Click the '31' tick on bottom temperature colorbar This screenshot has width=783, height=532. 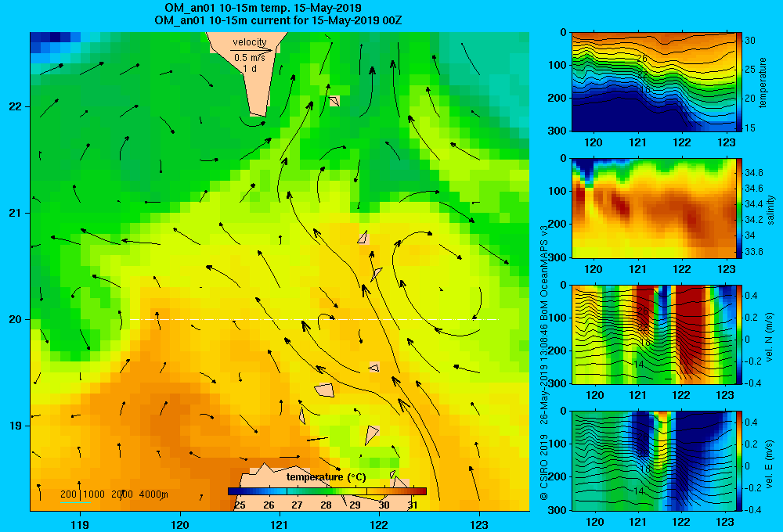[413, 505]
